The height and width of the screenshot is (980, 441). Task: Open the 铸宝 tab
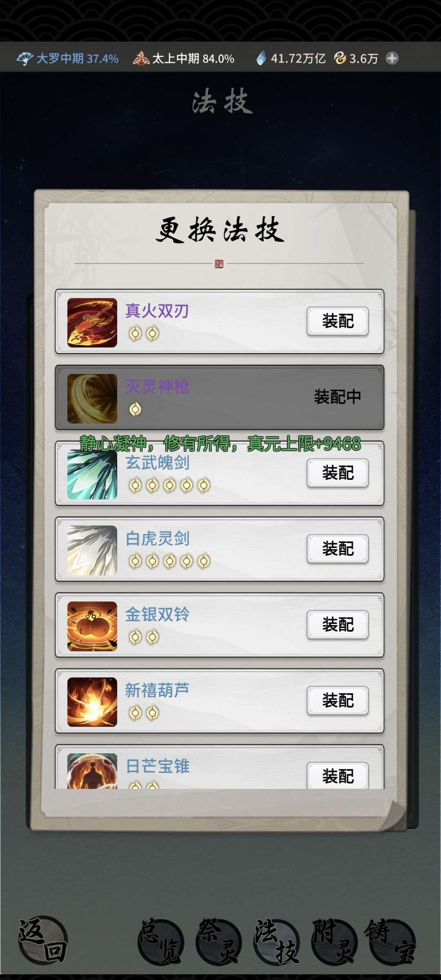(x=392, y=942)
